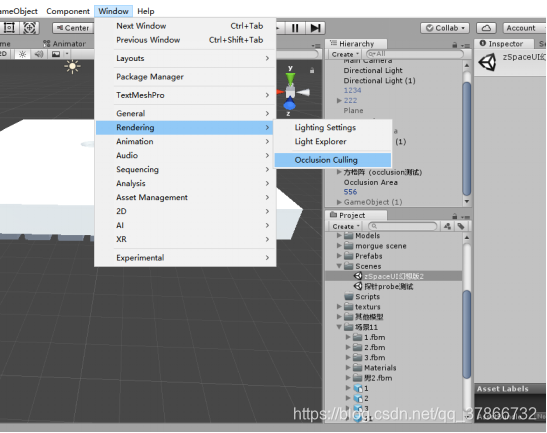Open the Help menu
The image size is (547, 433).
point(145,11)
